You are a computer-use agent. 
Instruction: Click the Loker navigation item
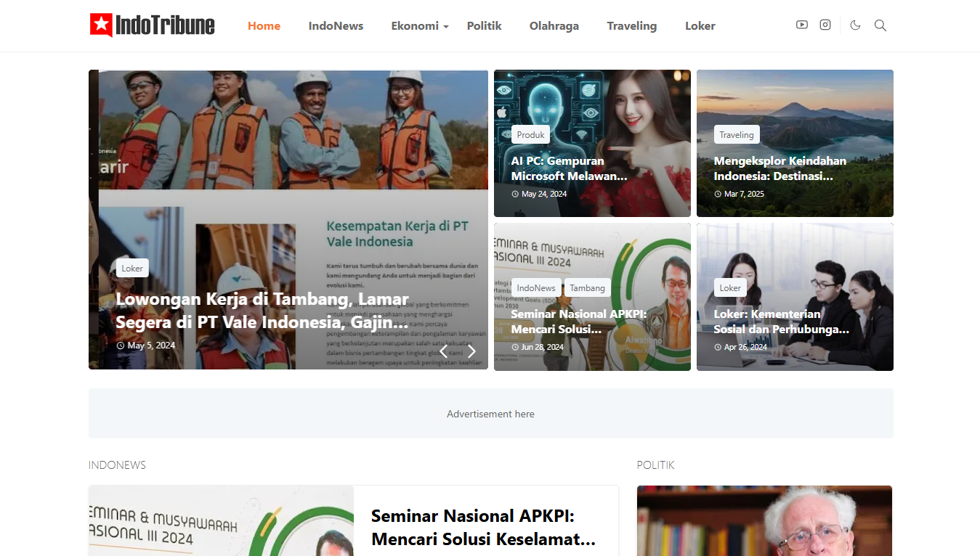tap(700, 26)
